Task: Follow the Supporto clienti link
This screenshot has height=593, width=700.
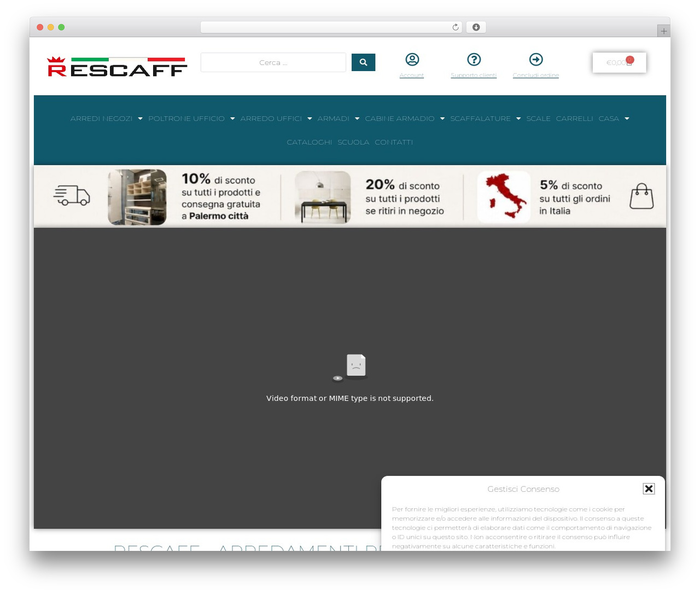Action: [474, 75]
